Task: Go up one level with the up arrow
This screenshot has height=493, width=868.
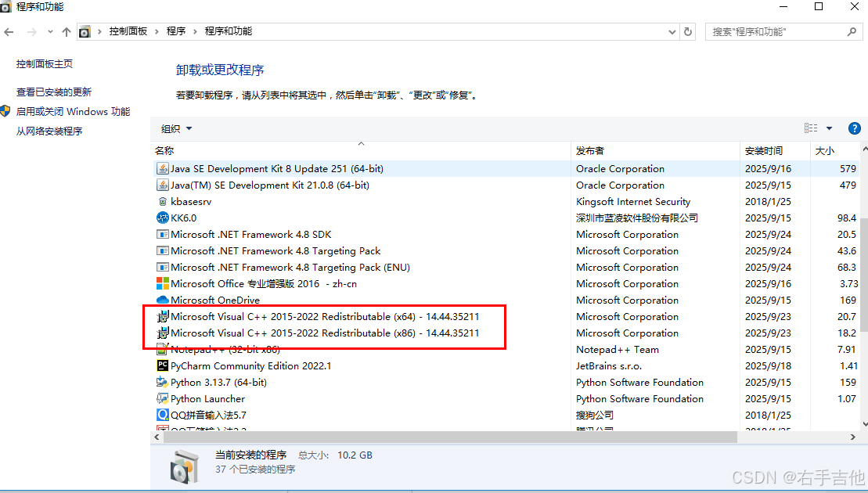Action: (67, 32)
